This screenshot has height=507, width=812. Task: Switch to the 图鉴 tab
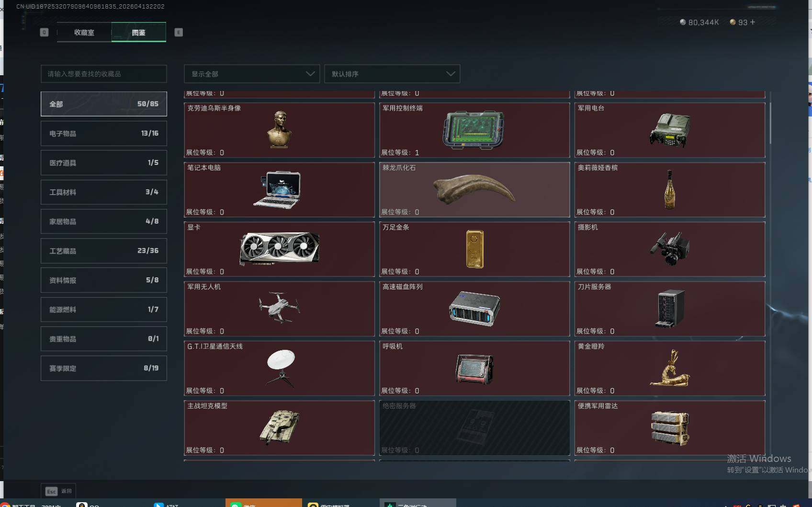coord(138,32)
